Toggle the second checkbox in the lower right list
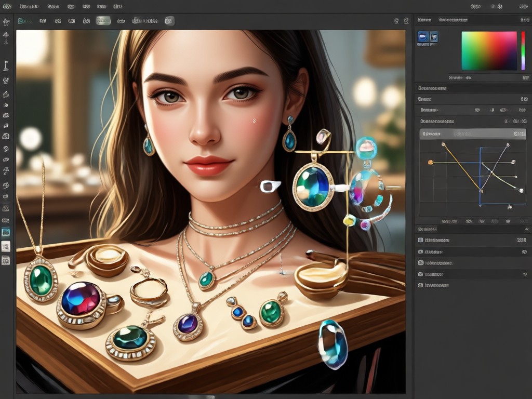This screenshot has height=399, width=532. (421, 252)
